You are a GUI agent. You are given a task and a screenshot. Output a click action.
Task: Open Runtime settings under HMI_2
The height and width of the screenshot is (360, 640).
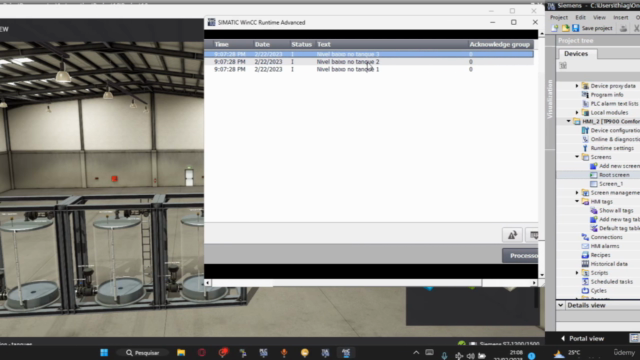[612, 148]
